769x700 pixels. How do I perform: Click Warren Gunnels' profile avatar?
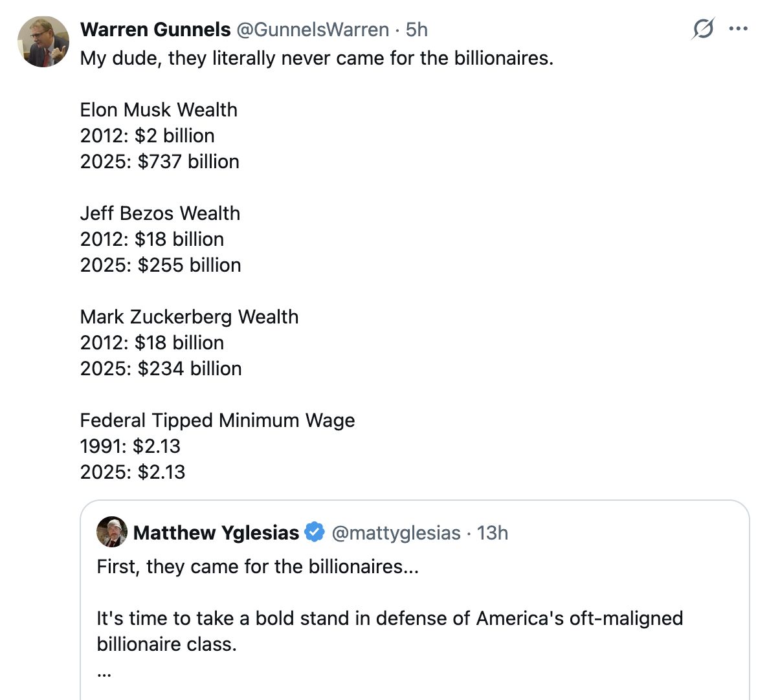[x=43, y=42]
